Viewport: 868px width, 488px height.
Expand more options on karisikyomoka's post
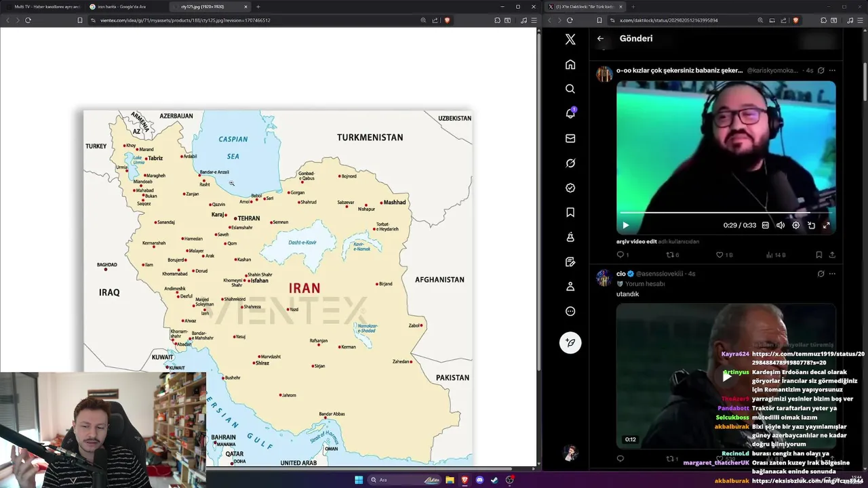832,70
